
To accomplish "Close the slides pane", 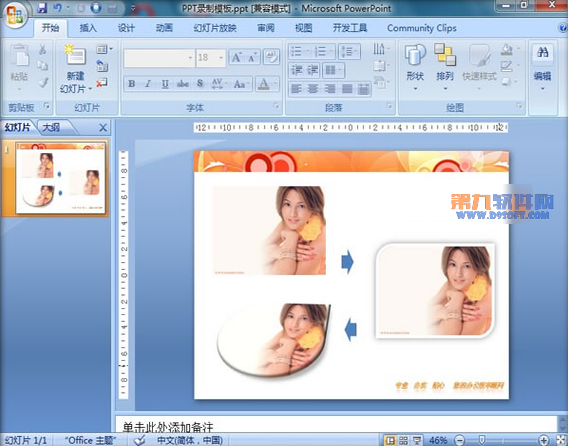I will point(103,128).
